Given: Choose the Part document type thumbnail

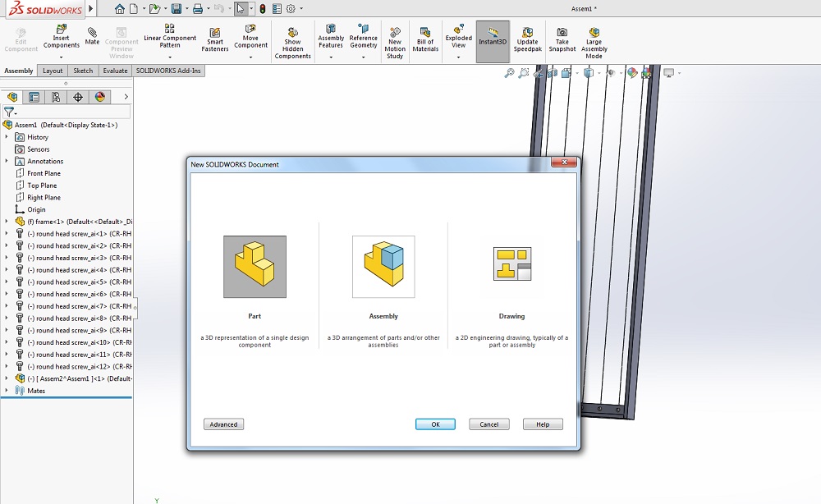Looking at the screenshot, I should [255, 267].
